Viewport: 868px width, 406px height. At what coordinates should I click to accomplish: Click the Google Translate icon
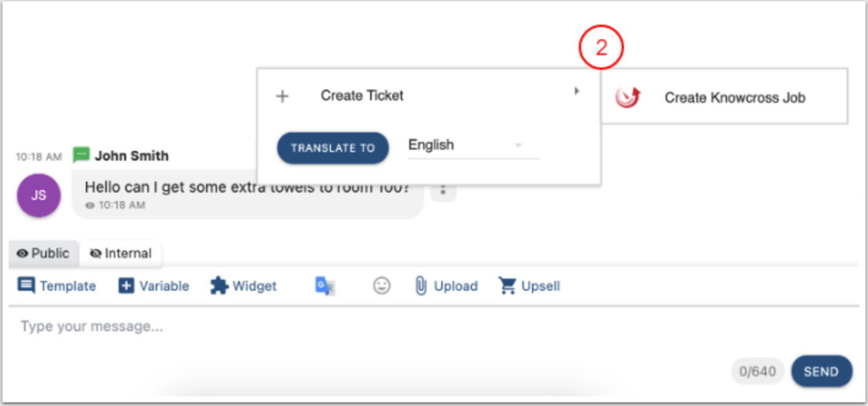click(325, 286)
